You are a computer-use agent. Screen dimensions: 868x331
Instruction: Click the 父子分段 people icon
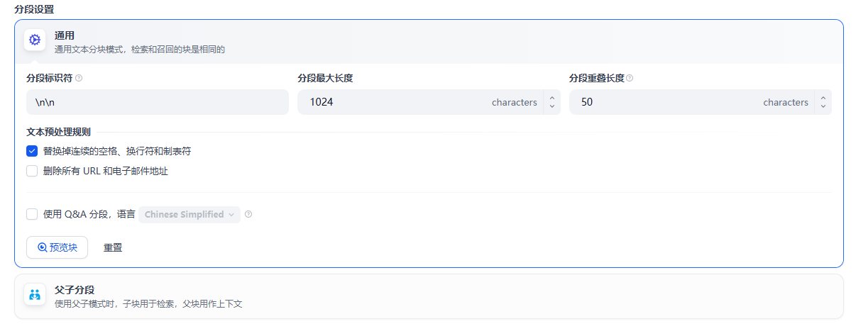pyautogui.click(x=35, y=295)
